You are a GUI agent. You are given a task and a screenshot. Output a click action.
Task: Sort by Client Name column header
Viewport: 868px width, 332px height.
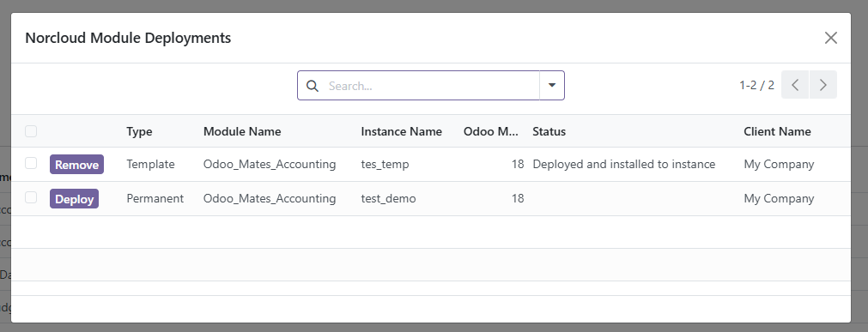click(777, 132)
